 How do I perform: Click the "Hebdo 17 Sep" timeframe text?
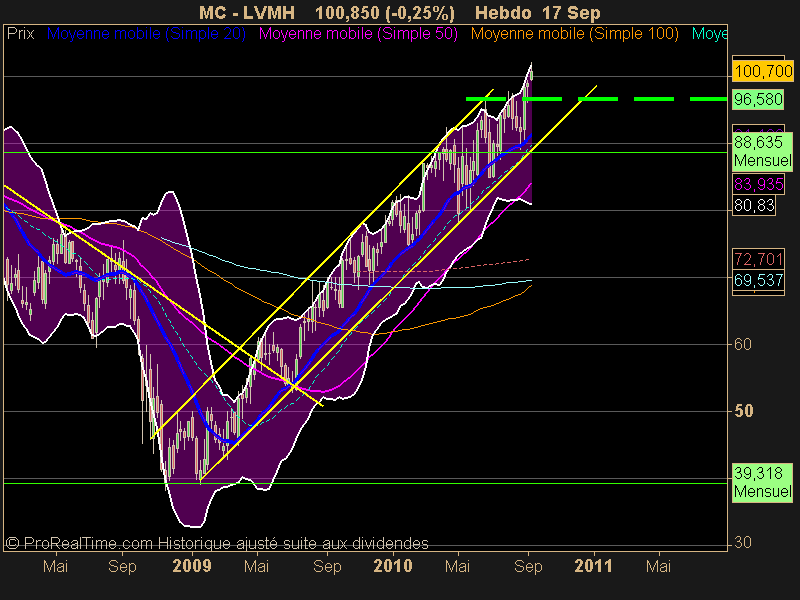(538, 13)
